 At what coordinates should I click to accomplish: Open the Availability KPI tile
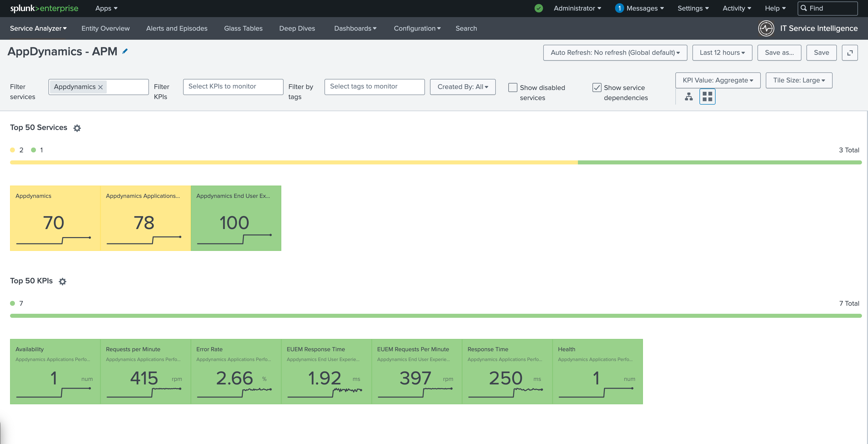[x=55, y=371]
